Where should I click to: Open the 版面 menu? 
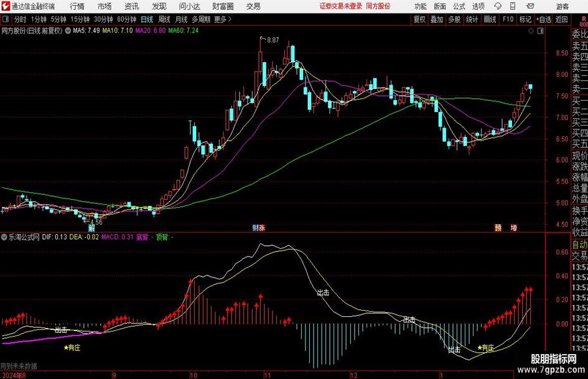click(439, 6)
